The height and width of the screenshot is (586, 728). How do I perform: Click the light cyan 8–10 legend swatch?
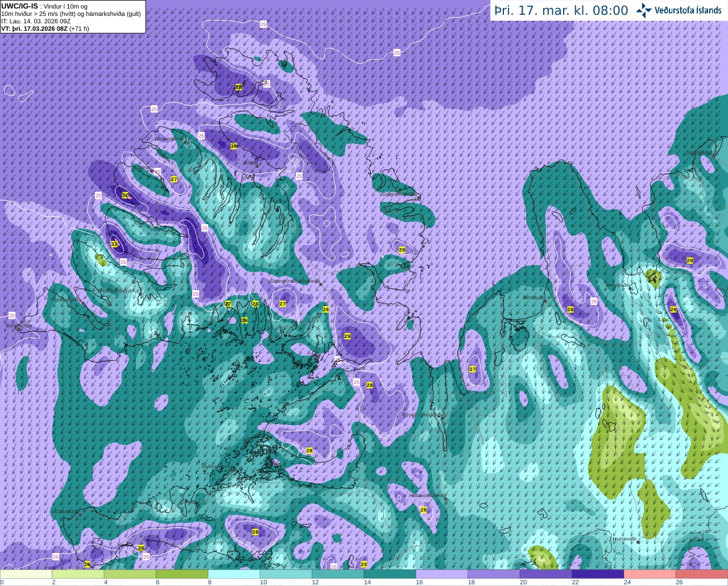[x=234, y=574]
